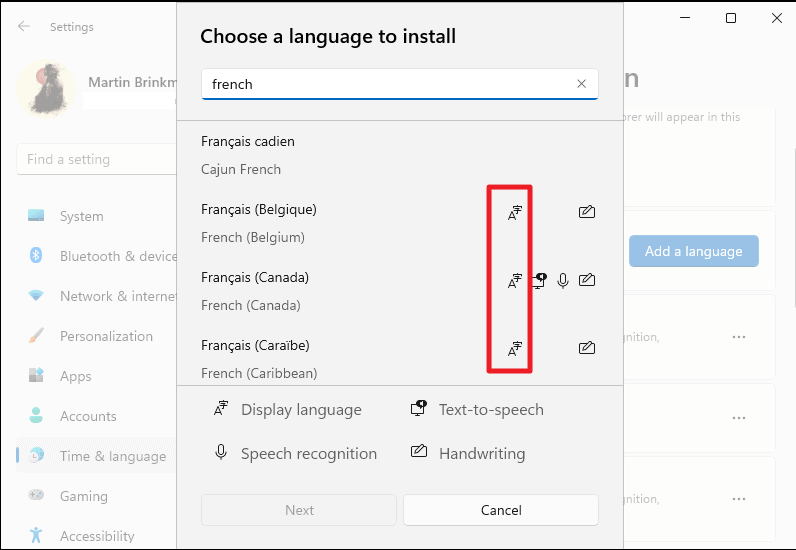Go to Personalization settings
796x550 pixels.
pos(96,336)
